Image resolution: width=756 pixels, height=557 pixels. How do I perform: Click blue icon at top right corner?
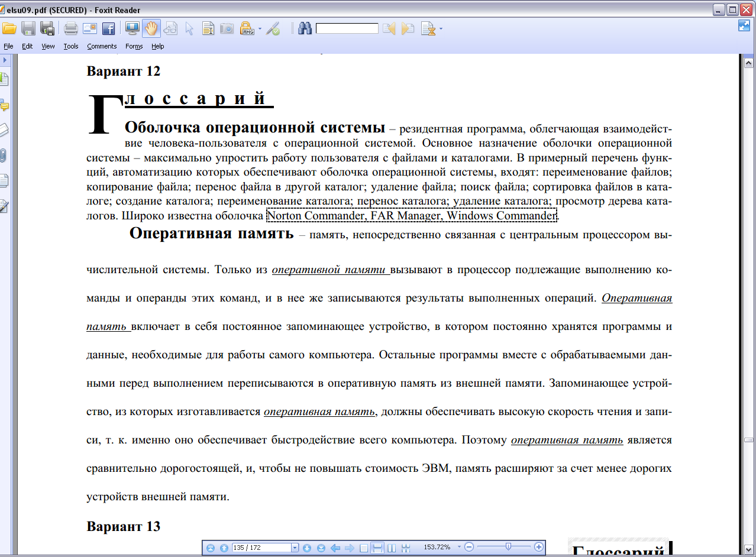744,25
